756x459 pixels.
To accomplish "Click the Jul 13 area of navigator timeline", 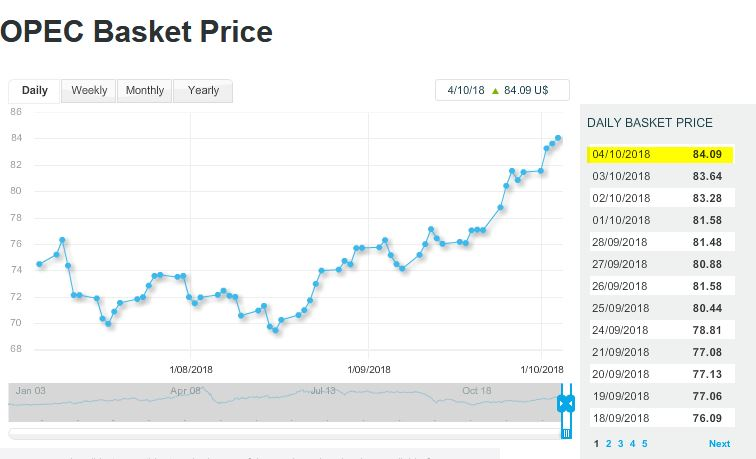I will 323,391.
